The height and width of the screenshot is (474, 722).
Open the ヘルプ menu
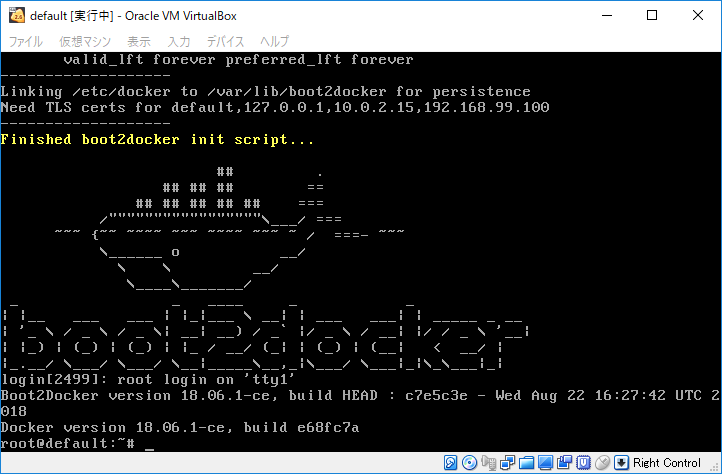pyautogui.click(x=274, y=41)
